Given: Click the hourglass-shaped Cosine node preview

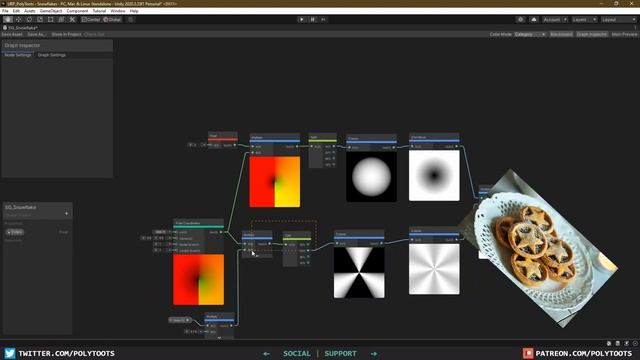Looking at the screenshot, I should (x=359, y=272).
